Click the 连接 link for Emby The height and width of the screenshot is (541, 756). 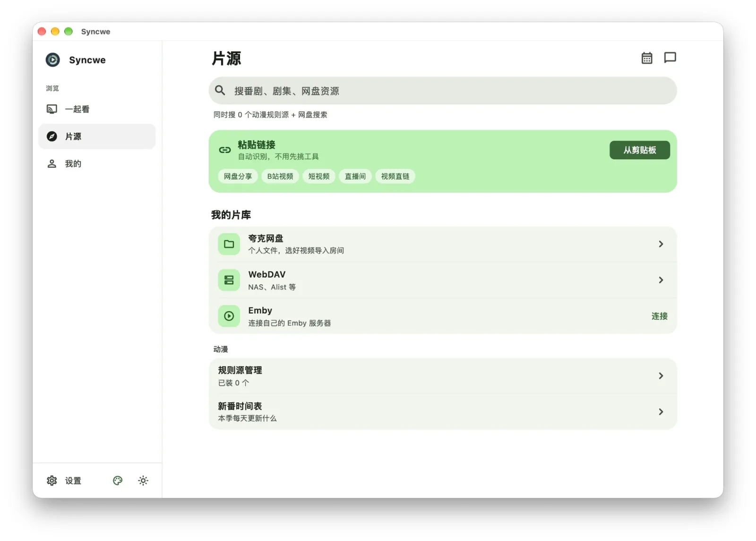[660, 316]
